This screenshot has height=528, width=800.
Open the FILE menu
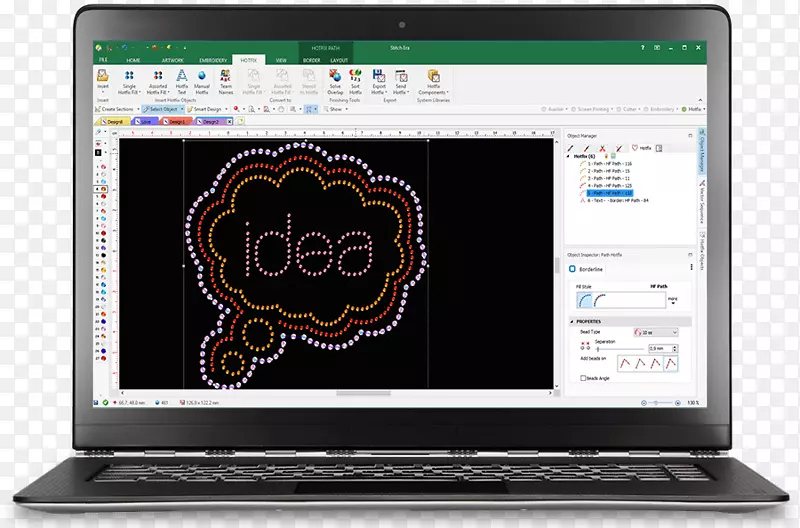coord(103,60)
